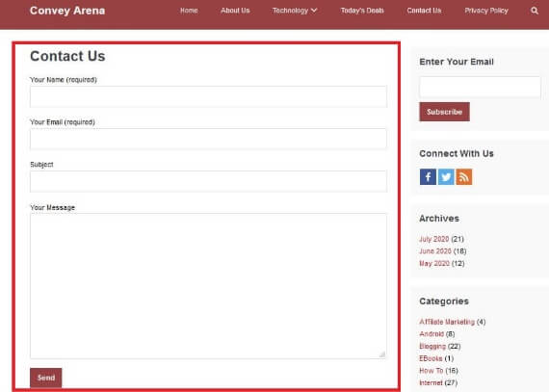Click the Contact Us page heading

coord(67,57)
